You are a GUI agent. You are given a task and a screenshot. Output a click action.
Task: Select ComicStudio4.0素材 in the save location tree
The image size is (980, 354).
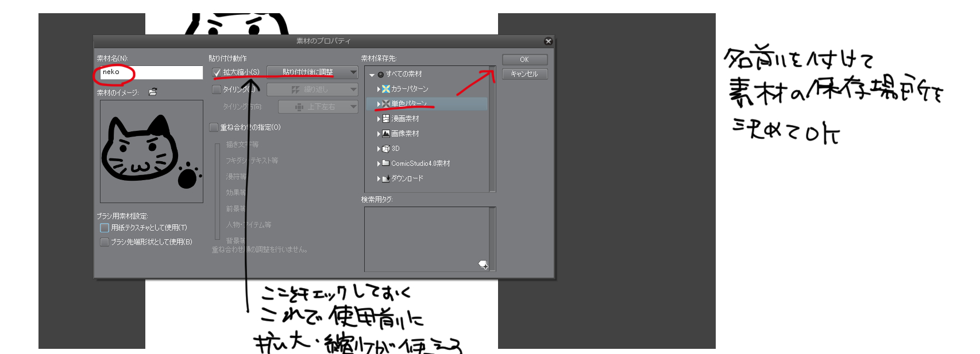coord(420,164)
